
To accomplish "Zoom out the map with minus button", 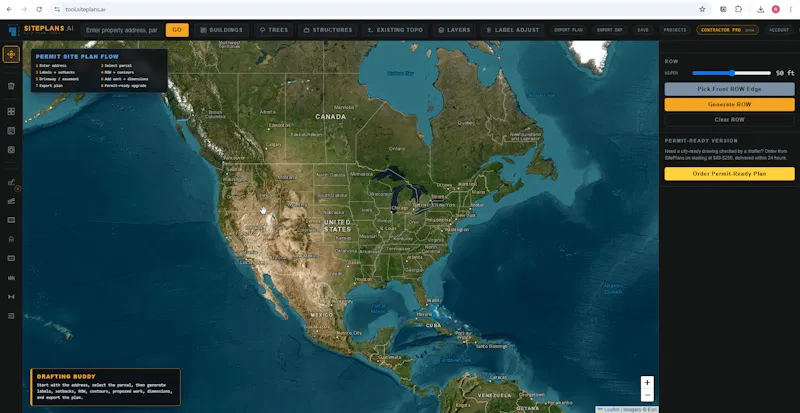I will (x=647, y=395).
